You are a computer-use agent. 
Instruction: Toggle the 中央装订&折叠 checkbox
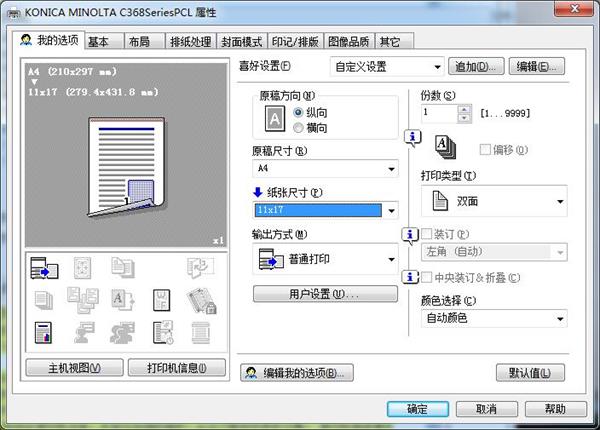click(426, 277)
